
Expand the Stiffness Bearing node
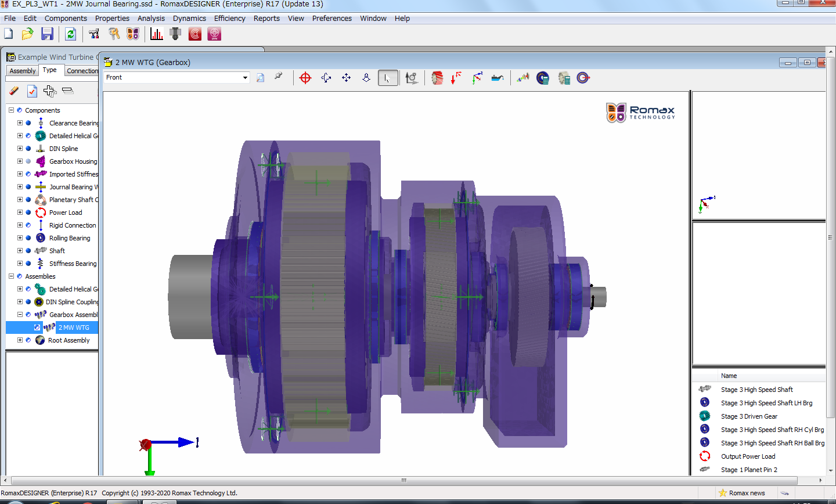(20, 264)
